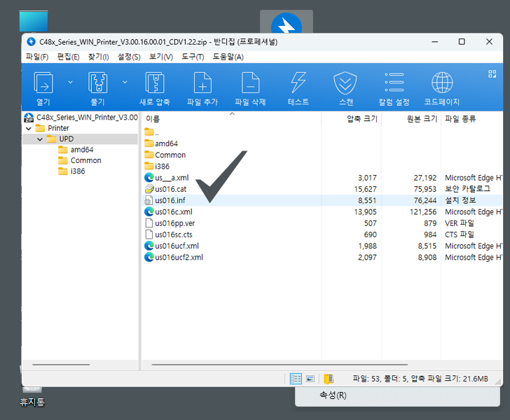The image size is (510, 420).
Task: Click the toolbar layout grid icon
Action: coord(492,73)
